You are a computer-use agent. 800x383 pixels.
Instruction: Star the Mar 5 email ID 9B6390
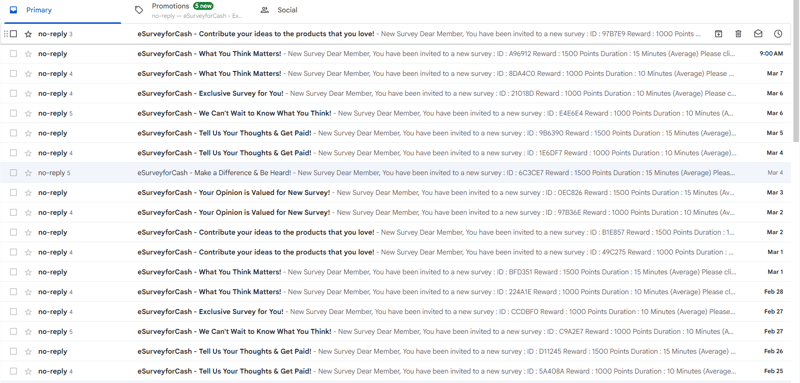pos(28,133)
